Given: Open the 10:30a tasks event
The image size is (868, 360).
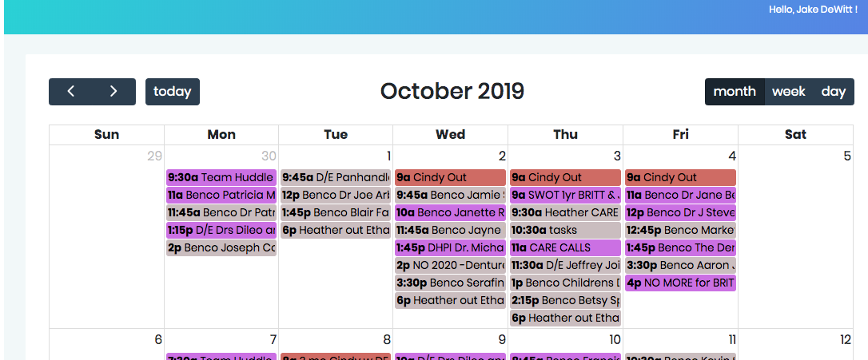Looking at the screenshot, I should (x=565, y=230).
